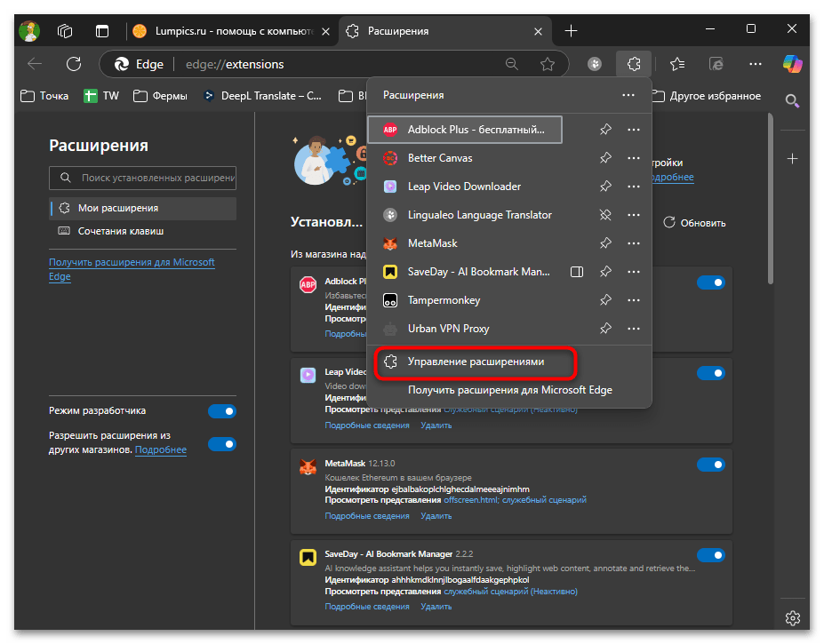The height and width of the screenshot is (644, 824).
Task: Open more options for SaveDay
Action: tap(633, 272)
